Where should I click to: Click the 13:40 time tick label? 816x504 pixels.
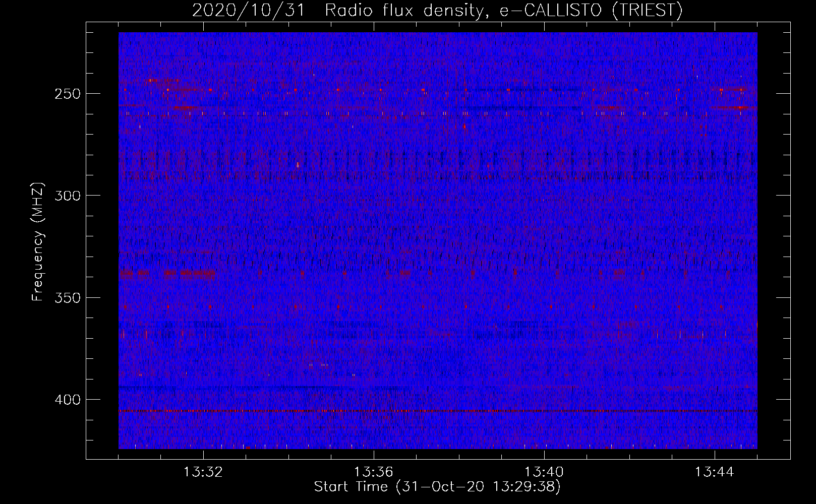tap(544, 472)
